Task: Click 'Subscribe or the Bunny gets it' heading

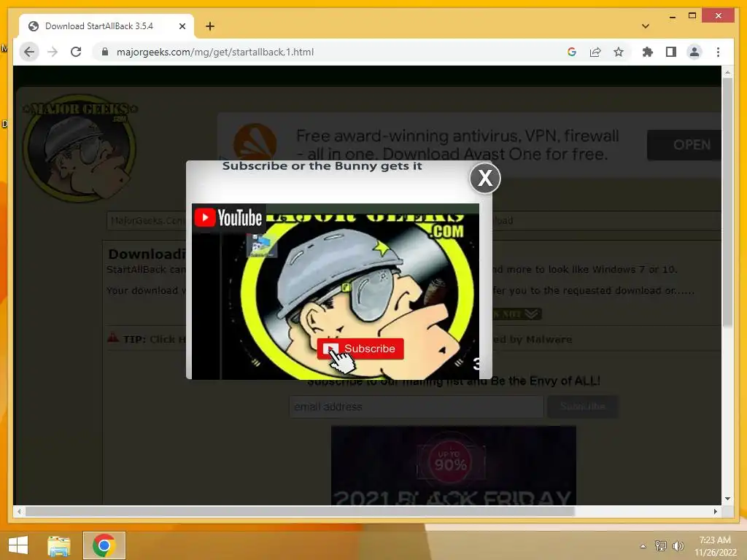Action: click(x=322, y=166)
